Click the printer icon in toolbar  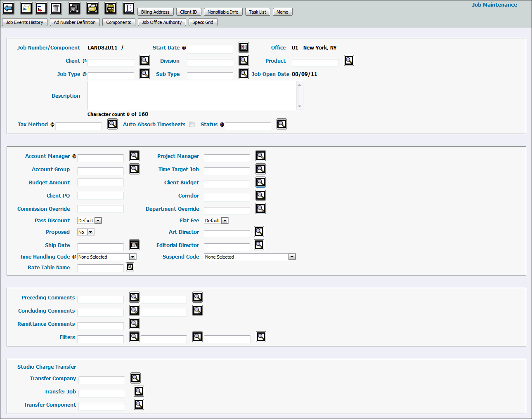point(92,8)
